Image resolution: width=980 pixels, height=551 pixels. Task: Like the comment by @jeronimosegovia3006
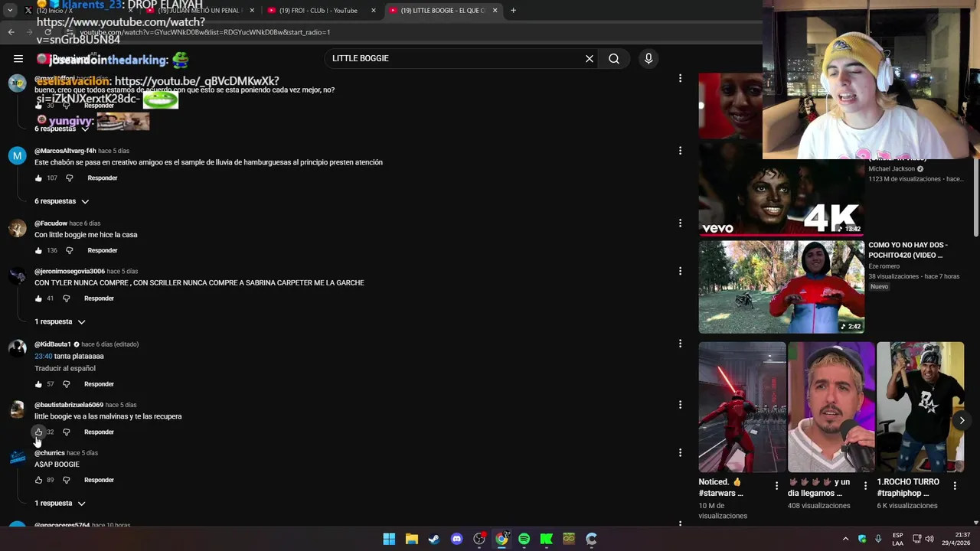pos(38,298)
